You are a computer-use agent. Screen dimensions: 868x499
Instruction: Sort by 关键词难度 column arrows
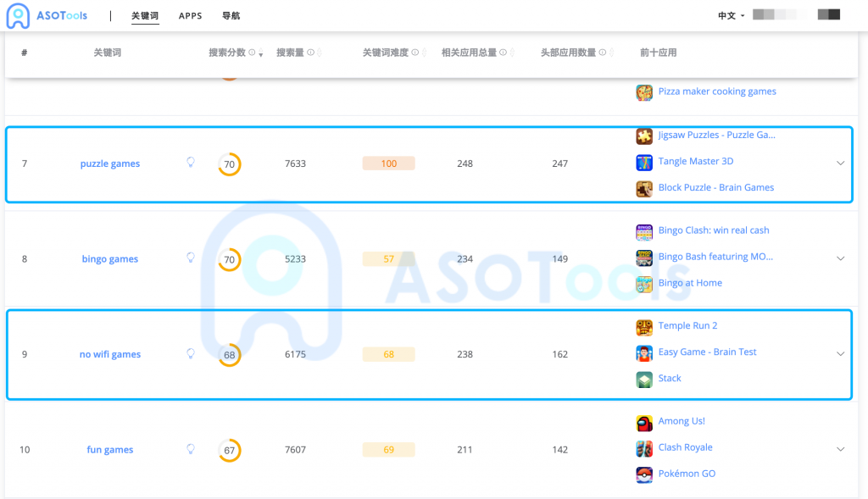pos(424,53)
